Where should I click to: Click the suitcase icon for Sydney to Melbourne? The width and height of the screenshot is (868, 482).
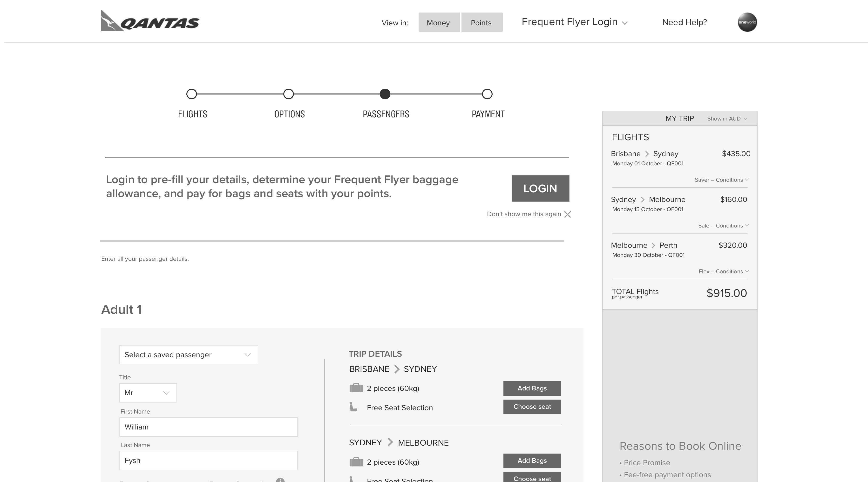[x=356, y=462]
